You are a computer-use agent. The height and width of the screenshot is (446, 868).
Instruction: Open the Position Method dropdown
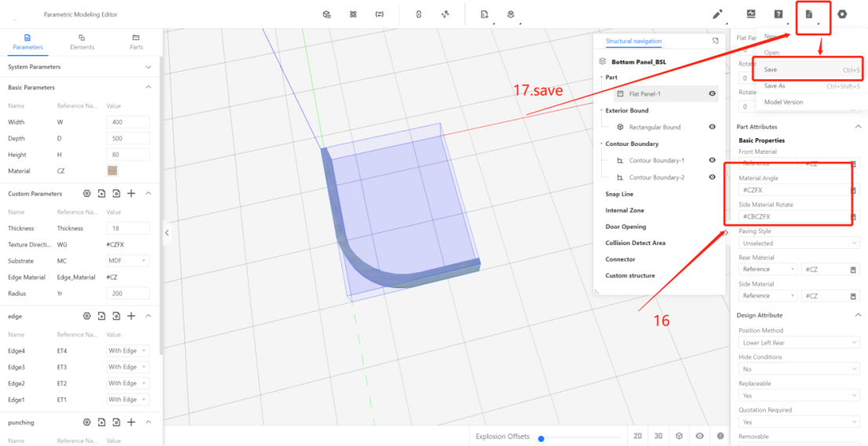(x=798, y=343)
